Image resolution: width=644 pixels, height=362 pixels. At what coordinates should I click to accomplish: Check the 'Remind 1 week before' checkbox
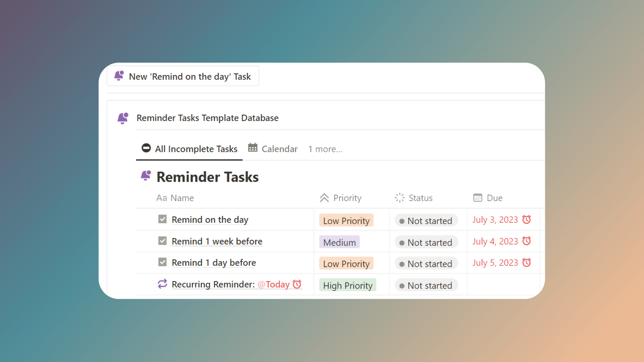coord(162,241)
